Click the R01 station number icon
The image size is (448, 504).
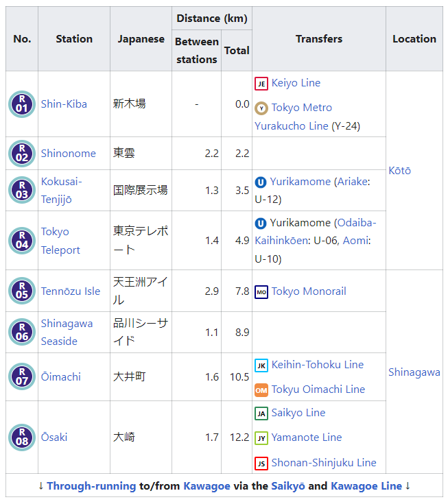coord(22,104)
